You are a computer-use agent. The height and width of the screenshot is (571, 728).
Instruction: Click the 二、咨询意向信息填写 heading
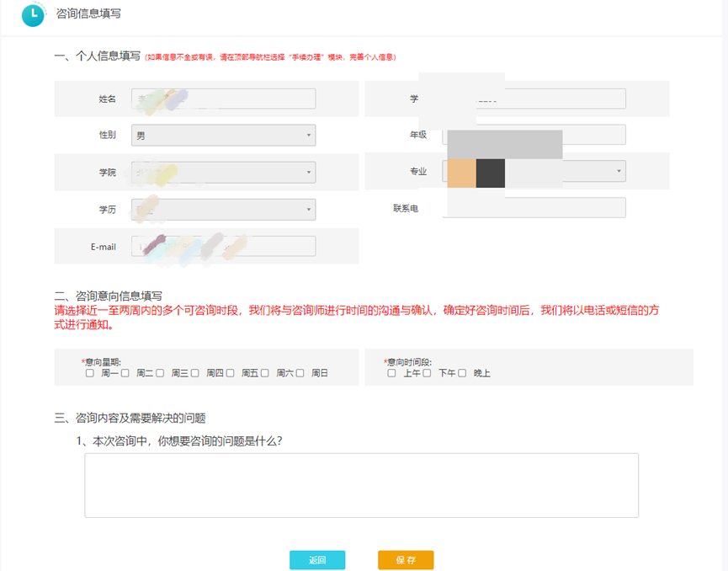point(109,296)
